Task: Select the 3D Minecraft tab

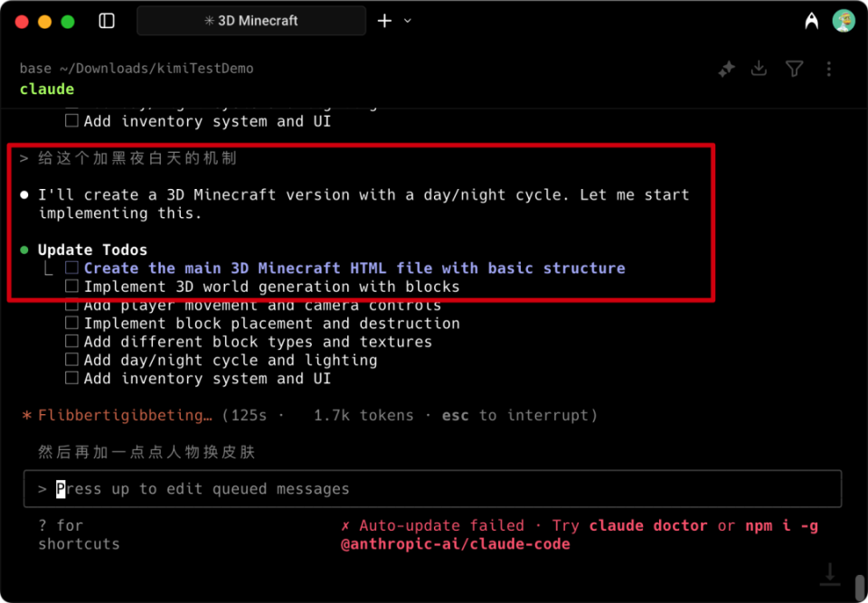Action: pyautogui.click(x=251, y=21)
